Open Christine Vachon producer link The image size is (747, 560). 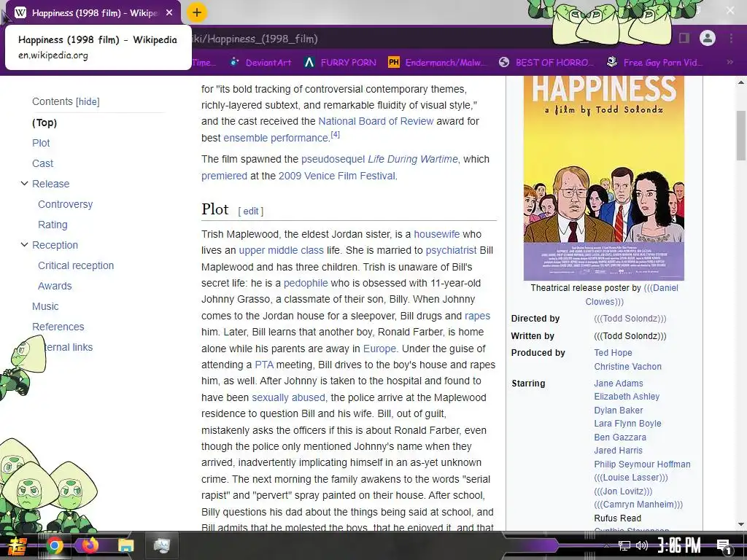point(628,367)
